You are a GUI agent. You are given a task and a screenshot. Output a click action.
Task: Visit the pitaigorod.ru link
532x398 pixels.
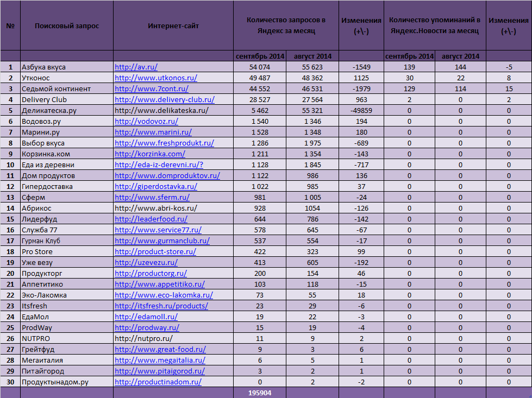[x=160, y=371]
